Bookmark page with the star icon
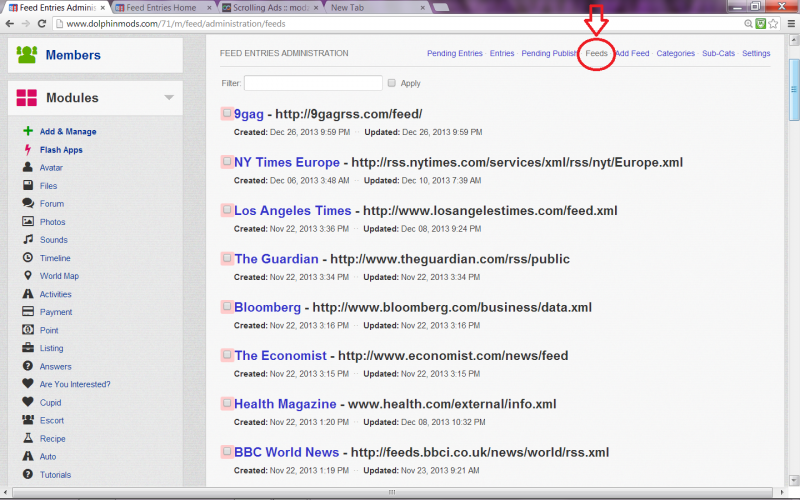The height and width of the screenshot is (500, 800). pos(773,23)
